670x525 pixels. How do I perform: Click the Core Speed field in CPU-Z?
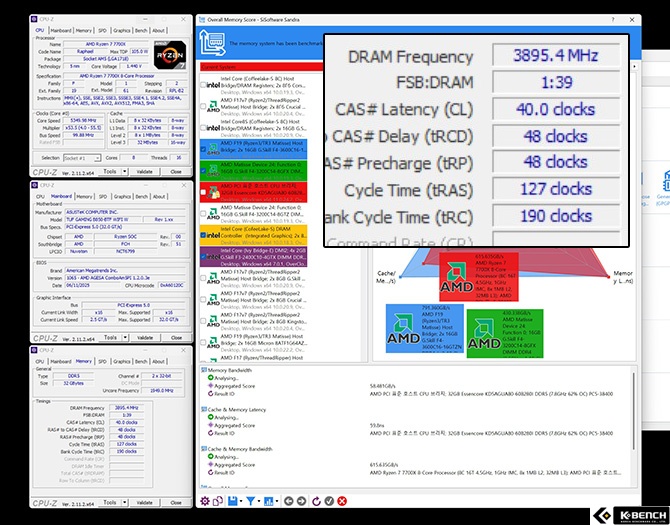[x=83, y=121]
